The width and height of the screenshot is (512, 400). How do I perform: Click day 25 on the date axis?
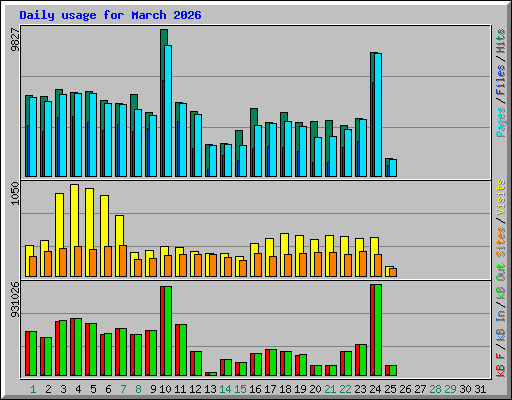[x=390, y=389]
